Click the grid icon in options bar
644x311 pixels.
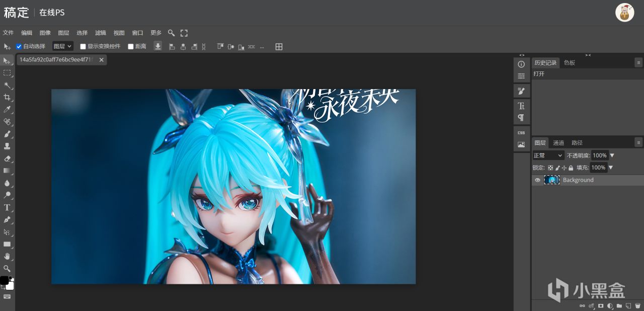[279, 46]
